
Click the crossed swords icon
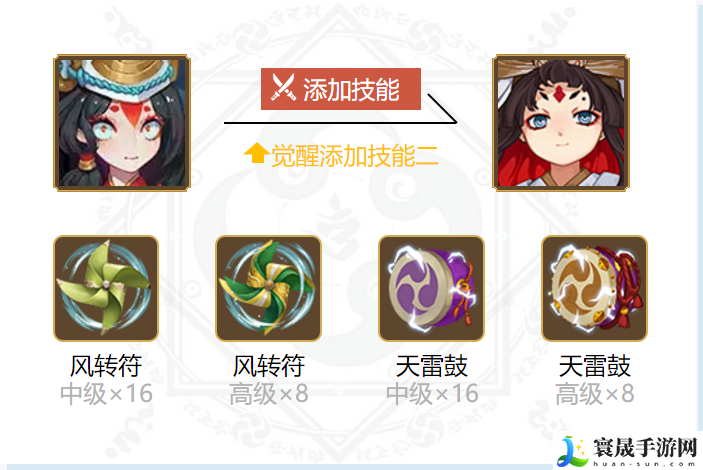[283, 87]
